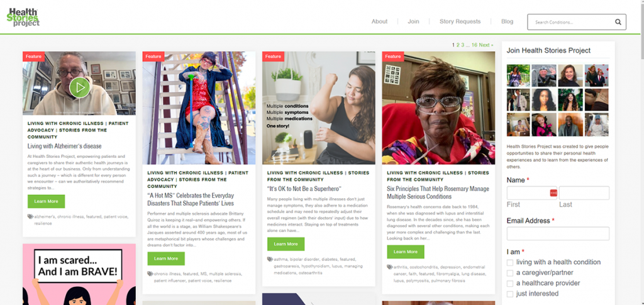Click the red password-manager icon in First name field

point(553,193)
